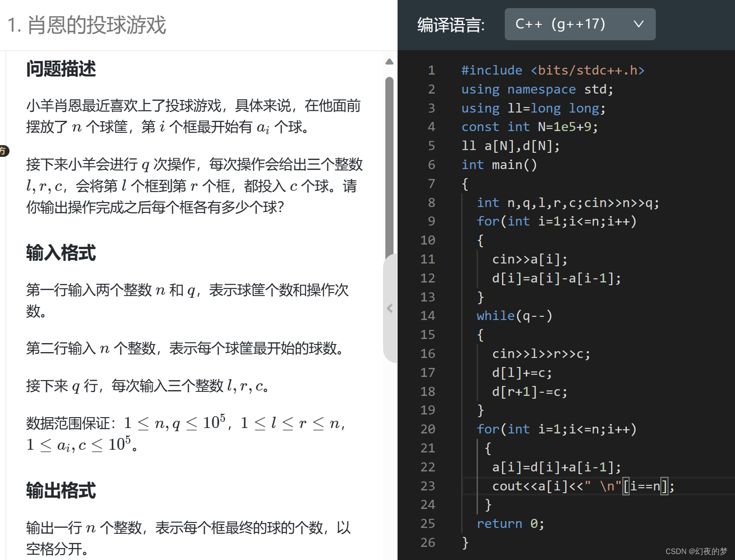Click code line 3 using ll=long long

[533, 108]
